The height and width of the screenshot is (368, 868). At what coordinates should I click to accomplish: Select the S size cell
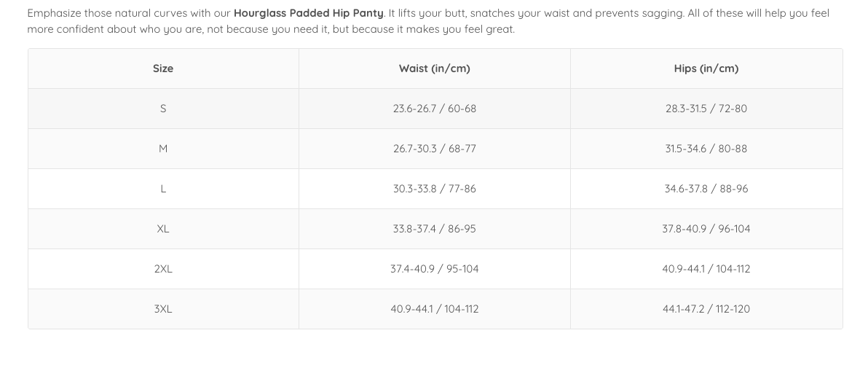(x=163, y=109)
